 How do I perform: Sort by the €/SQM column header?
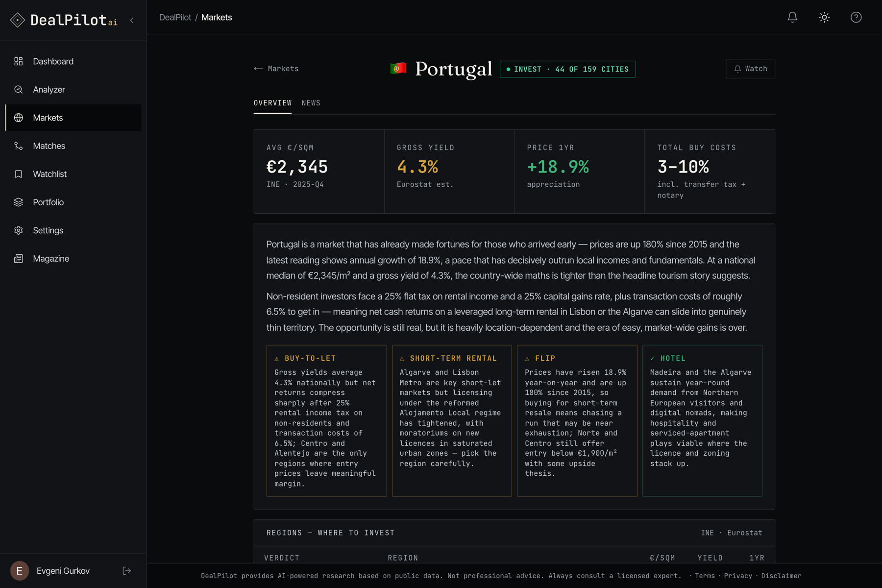(662, 558)
